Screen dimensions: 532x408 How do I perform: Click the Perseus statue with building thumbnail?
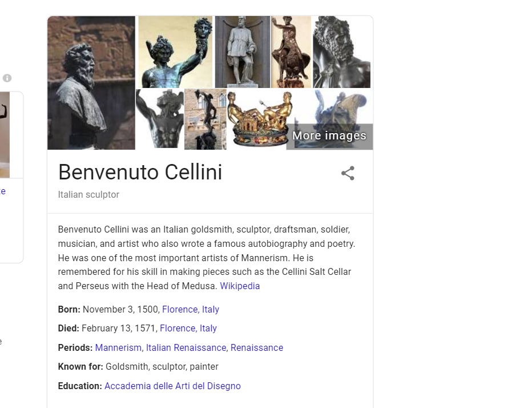(x=205, y=118)
